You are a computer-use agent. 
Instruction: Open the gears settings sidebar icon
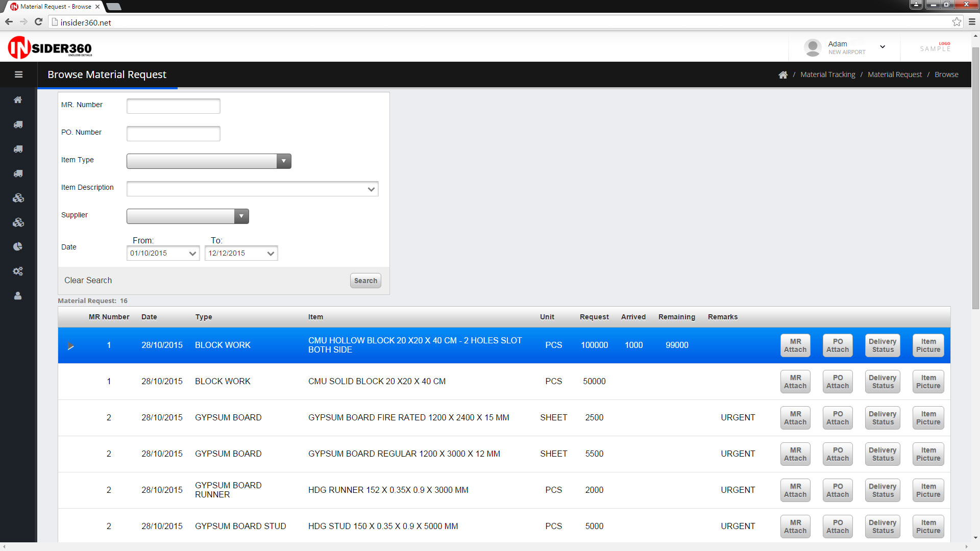(x=18, y=271)
